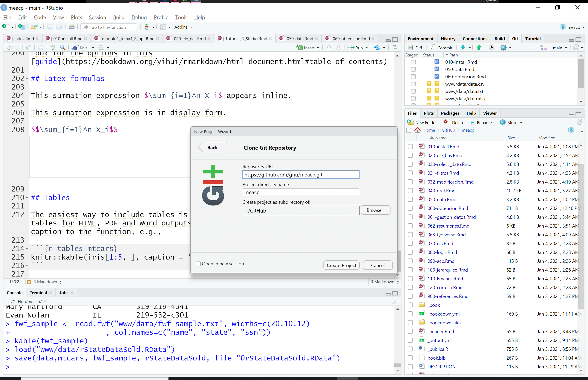Open the More dropdown in Files pane
The width and height of the screenshot is (588, 380).
tap(511, 122)
